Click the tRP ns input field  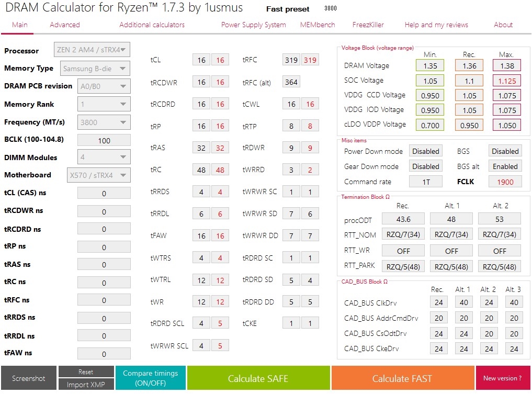[104, 247]
